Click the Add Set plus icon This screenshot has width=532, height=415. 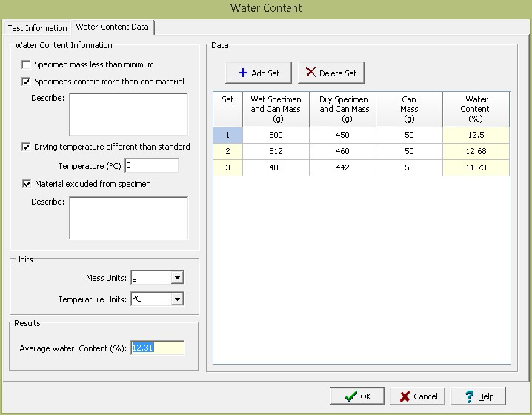point(242,73)
